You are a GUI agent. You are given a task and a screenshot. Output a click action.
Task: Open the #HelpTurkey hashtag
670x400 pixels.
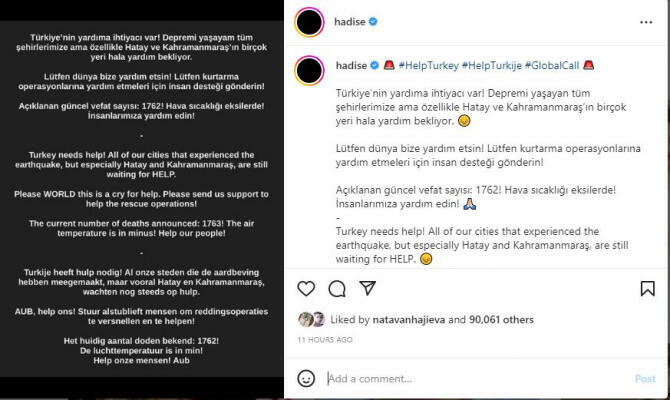(428, 65)
